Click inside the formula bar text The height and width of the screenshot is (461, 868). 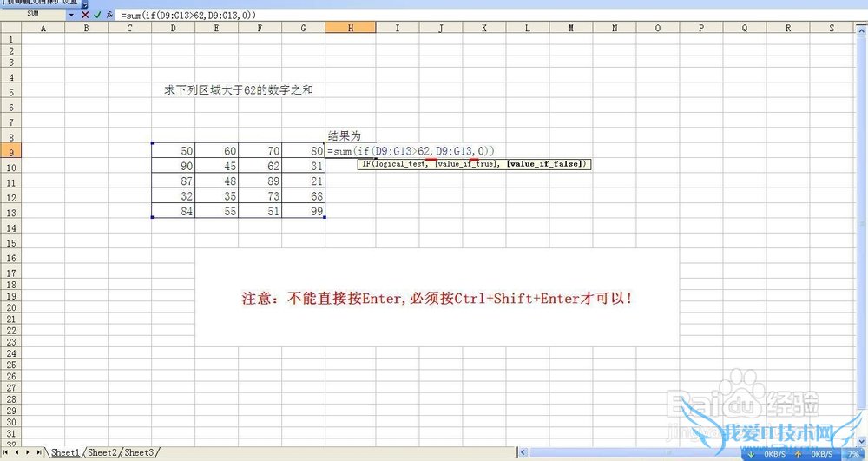(188, 16)
